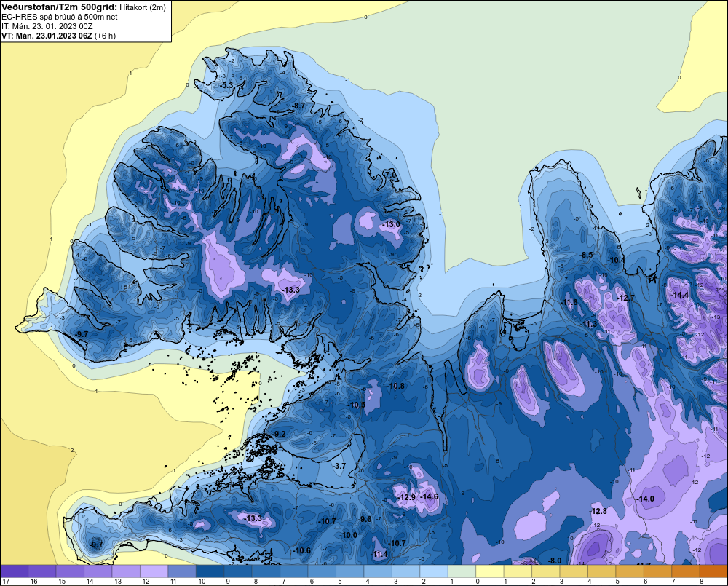This screenshot has width=728, height=586.
Task: Pick the dark orange swatch right of 8
Action: point(713,571)
